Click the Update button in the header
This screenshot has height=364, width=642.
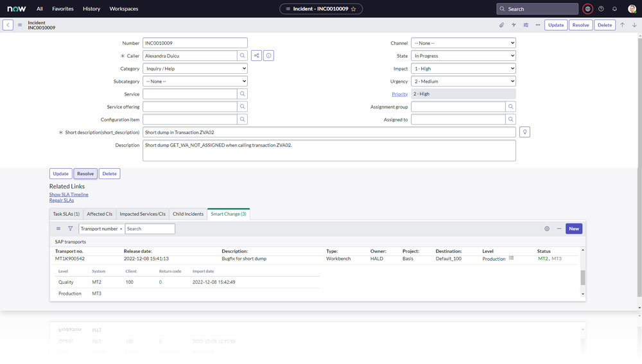pos(555,25)
